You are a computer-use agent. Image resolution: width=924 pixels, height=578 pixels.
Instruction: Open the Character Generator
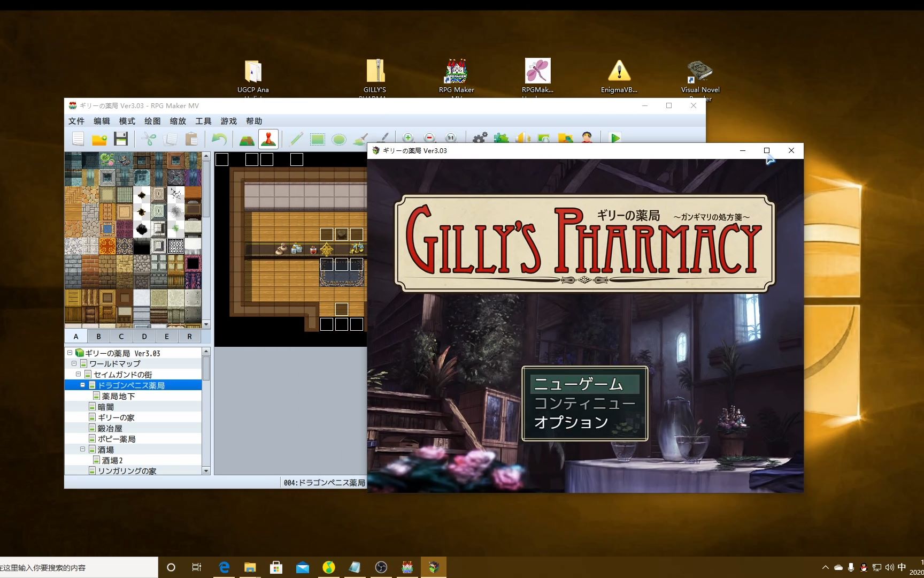tap(587, 139)
